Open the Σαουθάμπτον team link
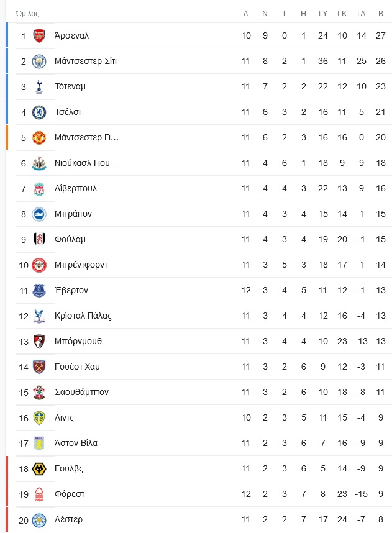Image resolution: width=392 pixels, height=533 pixels. point(81,392)
